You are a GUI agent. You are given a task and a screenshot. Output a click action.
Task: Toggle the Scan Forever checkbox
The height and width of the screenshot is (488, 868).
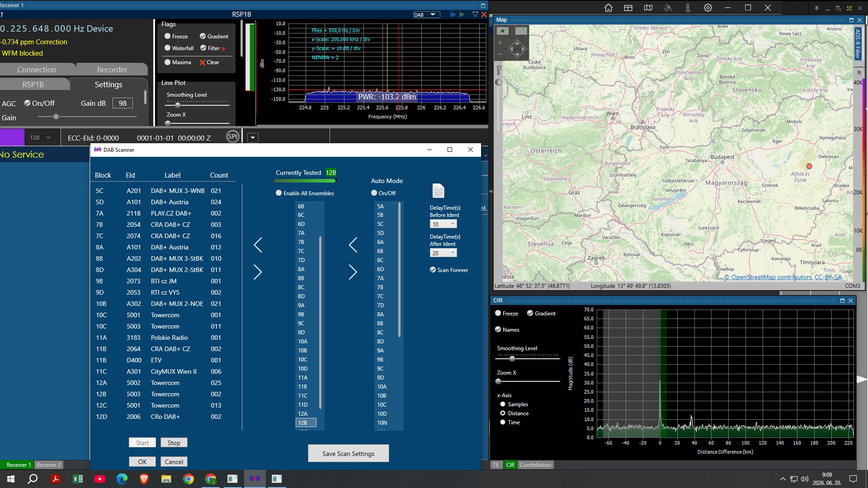tap(433, 270)
